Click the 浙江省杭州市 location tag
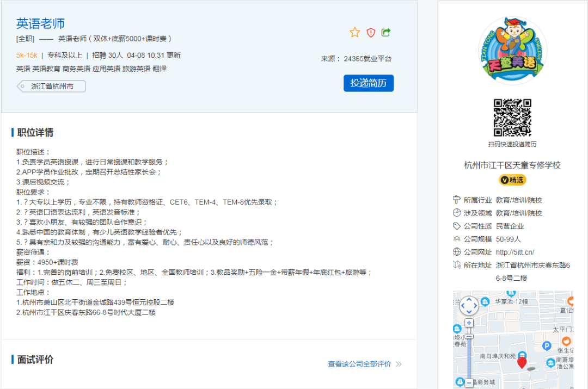Image resolution: width=588 pixels, height=389 pixels. [51, 86]
